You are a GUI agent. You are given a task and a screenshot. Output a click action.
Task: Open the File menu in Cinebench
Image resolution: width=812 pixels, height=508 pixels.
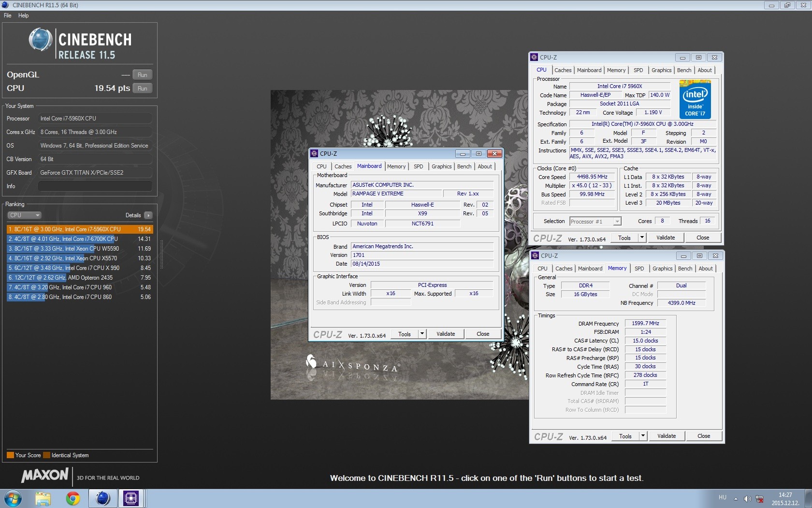[x=8, y=15]
